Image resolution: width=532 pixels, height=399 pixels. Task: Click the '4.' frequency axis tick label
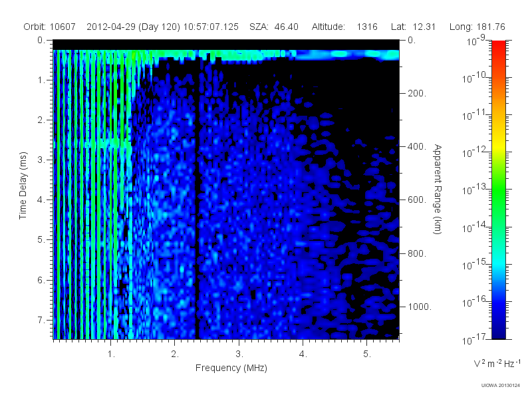303,354
